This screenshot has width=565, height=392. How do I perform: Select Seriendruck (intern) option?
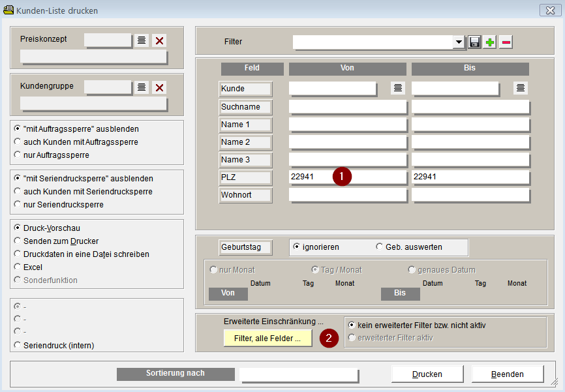tap(54, 345)
